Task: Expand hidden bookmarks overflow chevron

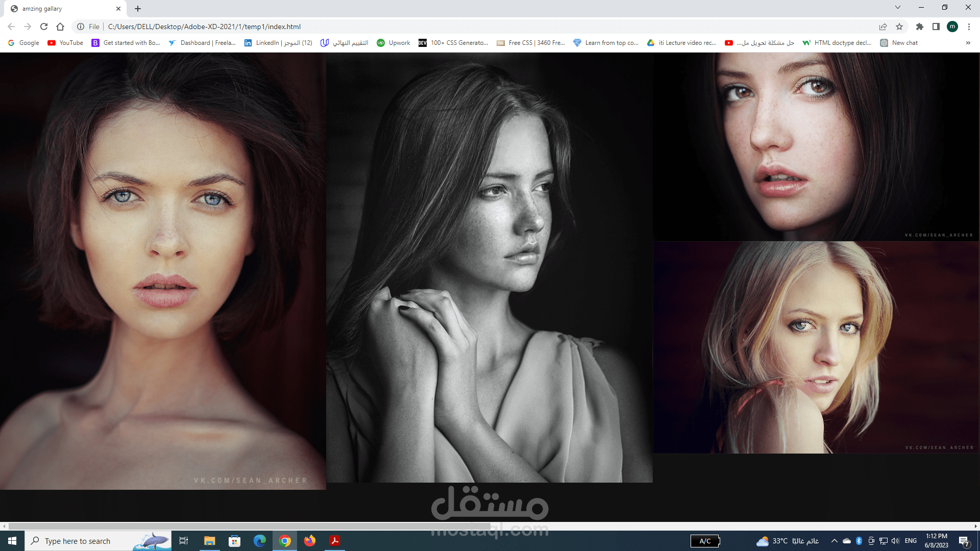Action: click(968, 43)
